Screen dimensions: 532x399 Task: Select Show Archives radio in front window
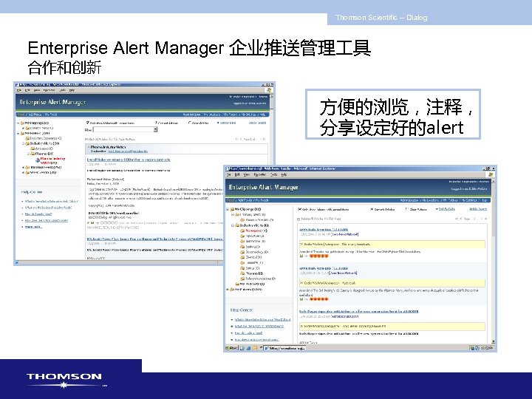407,209
